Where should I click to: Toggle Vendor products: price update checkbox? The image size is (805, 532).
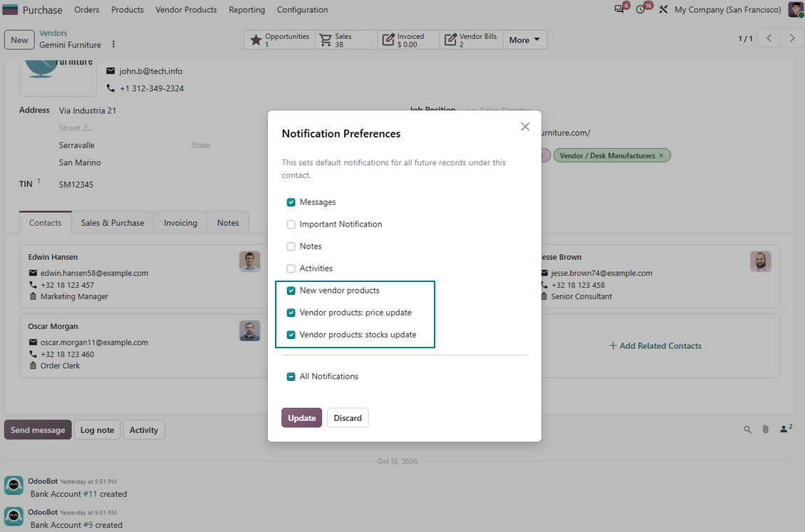291,313
